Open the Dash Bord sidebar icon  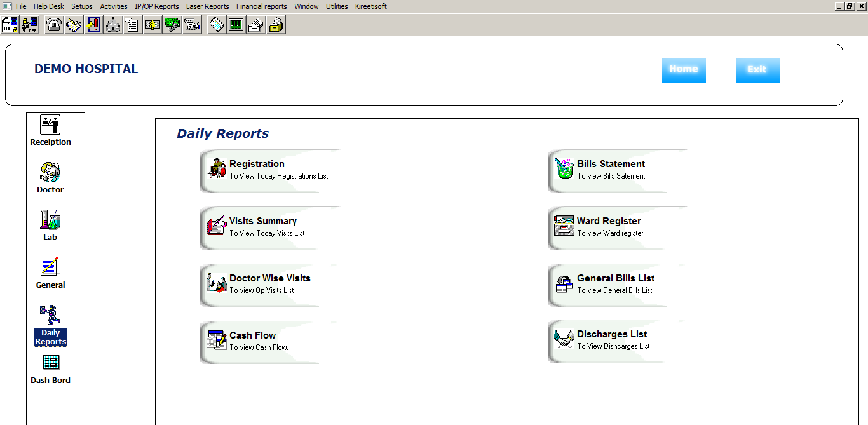click(50, 368)
